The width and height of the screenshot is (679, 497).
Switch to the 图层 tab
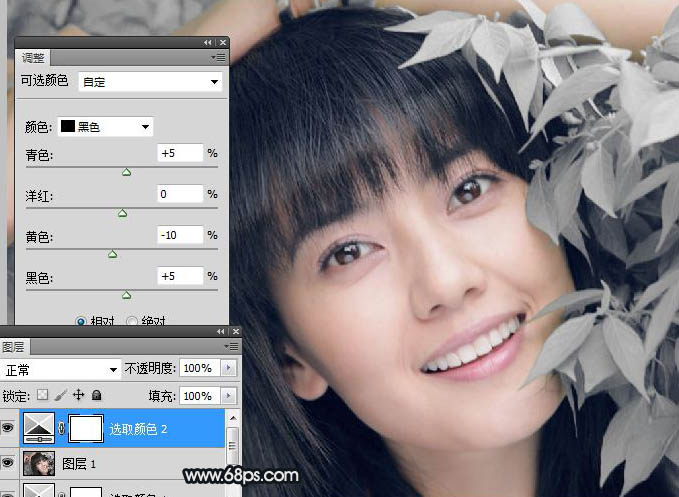click(x=14, y=347)
